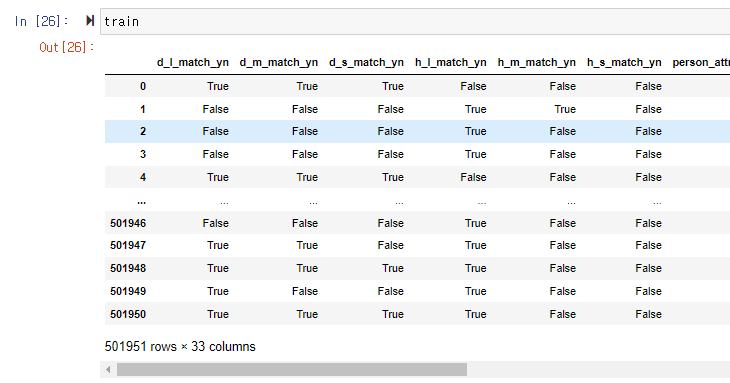Viewport: 730px width, 383px height.
Task: Click d_l_match_yn column header
Action: pos(193,62)
